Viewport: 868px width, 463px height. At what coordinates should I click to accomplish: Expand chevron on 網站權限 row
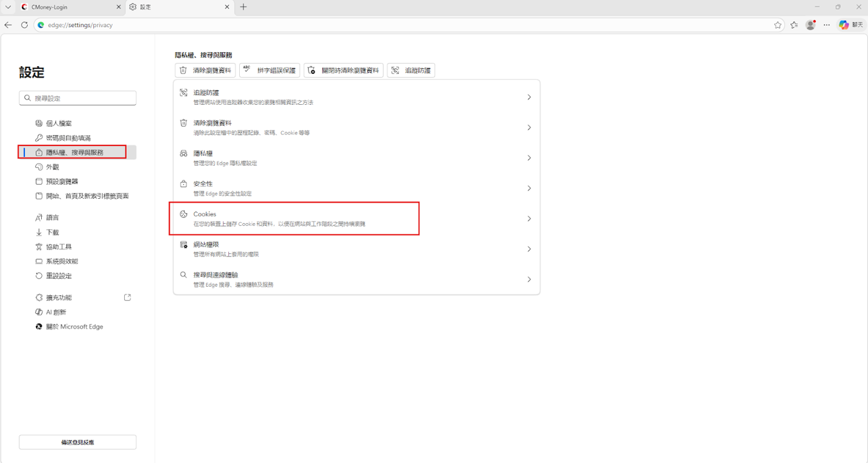[x=529, y=249]
